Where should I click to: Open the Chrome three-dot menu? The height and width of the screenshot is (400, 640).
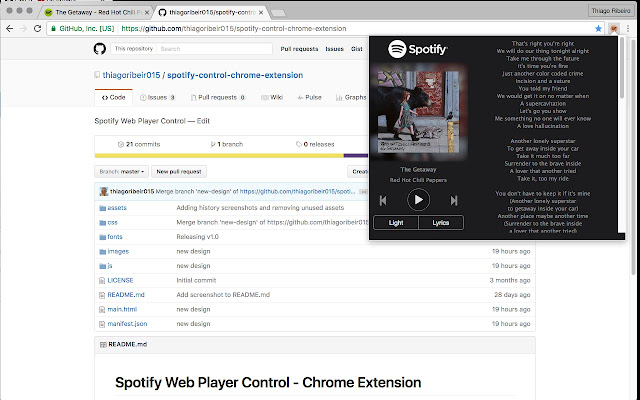(628, 29)
